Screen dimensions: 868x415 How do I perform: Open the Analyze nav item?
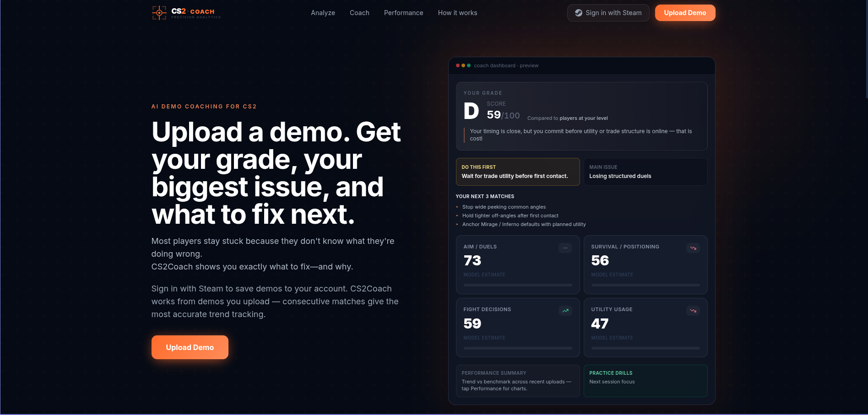(323, 13)
